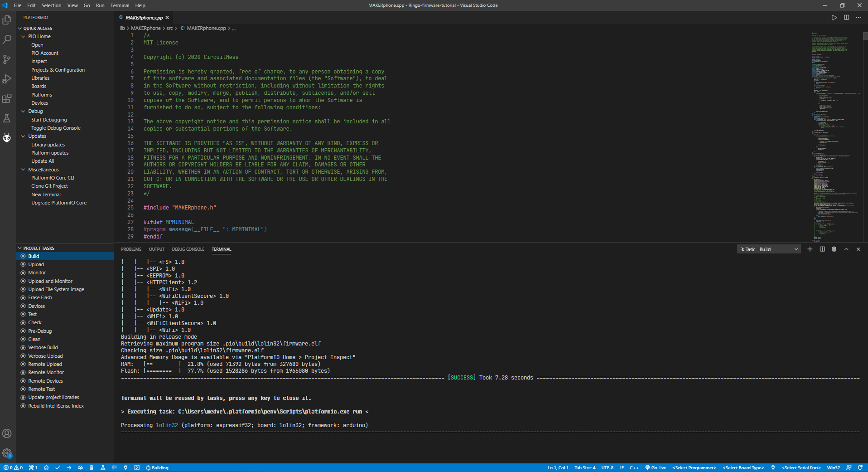Click PlatformIO Clean trash icon in status bar
Image resolution: width=868 pixels, height=472 pixels.
92,467
